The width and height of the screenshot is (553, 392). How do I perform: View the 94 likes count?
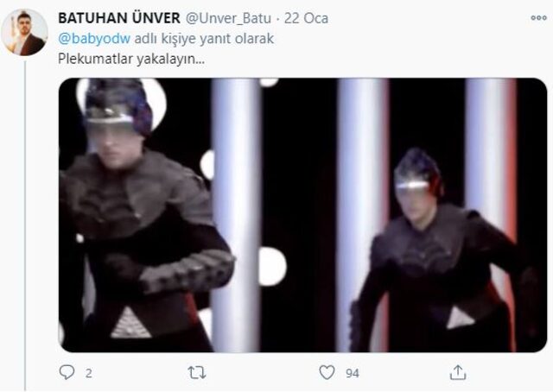pos(353,373)
